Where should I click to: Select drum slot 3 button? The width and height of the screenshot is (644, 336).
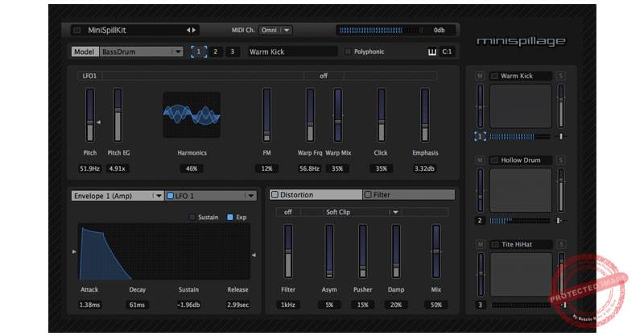point(233,52)
